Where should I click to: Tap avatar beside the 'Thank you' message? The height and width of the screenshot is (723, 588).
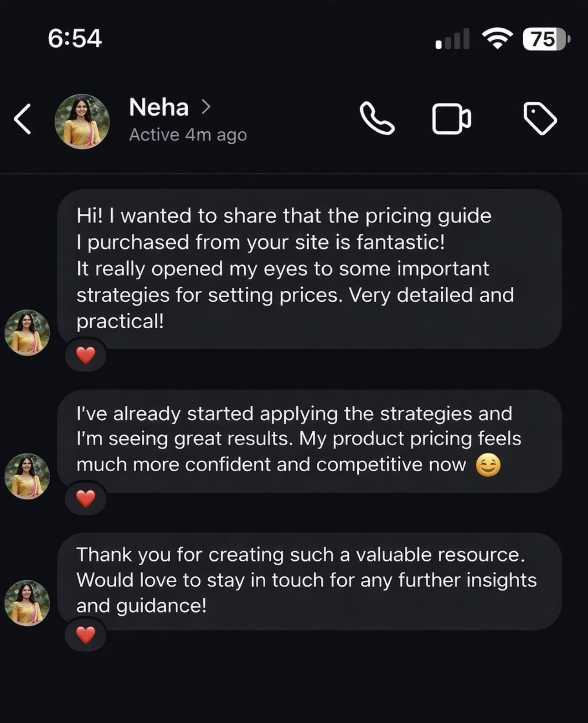click(27, 603)
